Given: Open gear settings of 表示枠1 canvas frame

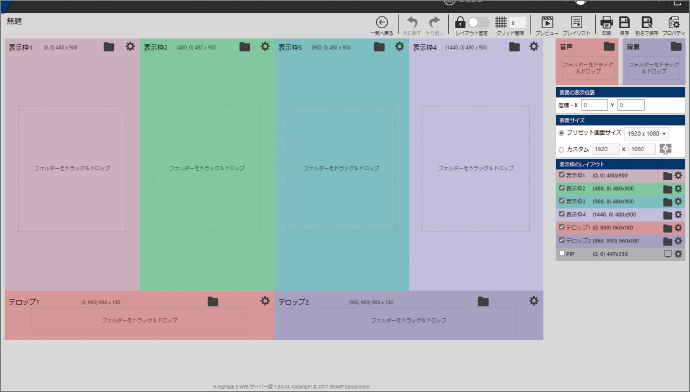Looking at the screenshot, I should pyautogui.click(x=130, y=46).
